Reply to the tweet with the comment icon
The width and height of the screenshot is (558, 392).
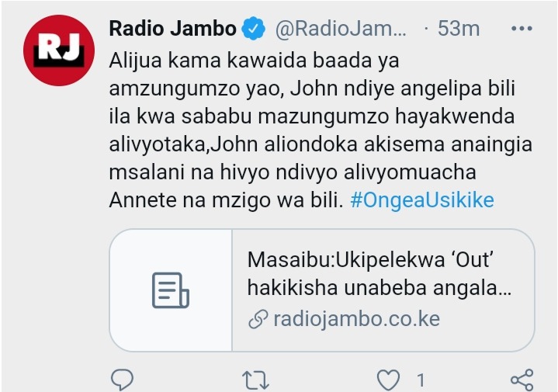click(122, 380)
